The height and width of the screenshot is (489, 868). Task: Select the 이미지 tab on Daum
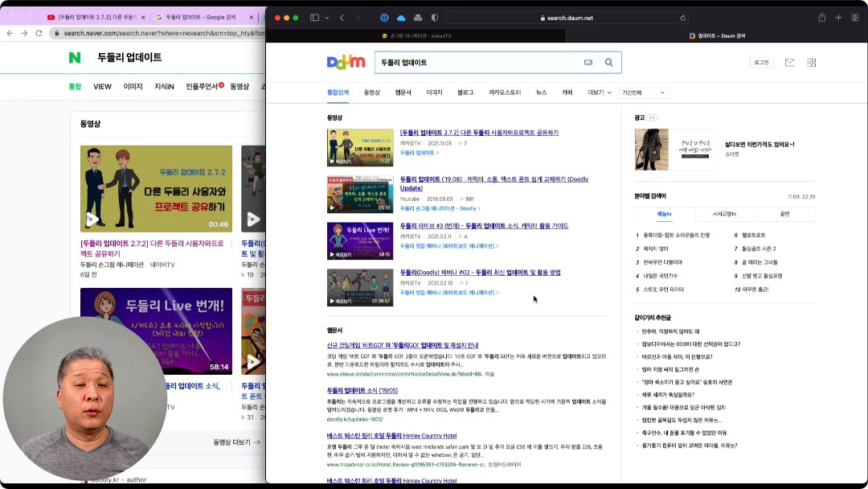pos(434,92)
